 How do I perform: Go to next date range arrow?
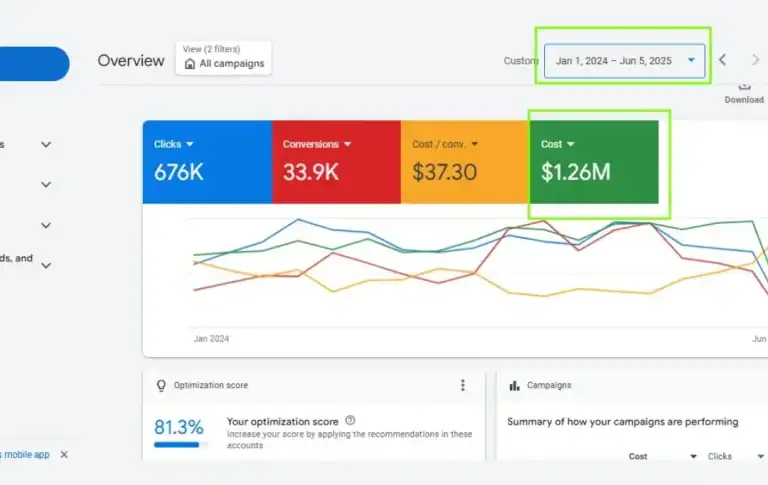pyautogui.click(x=756, y=61)
